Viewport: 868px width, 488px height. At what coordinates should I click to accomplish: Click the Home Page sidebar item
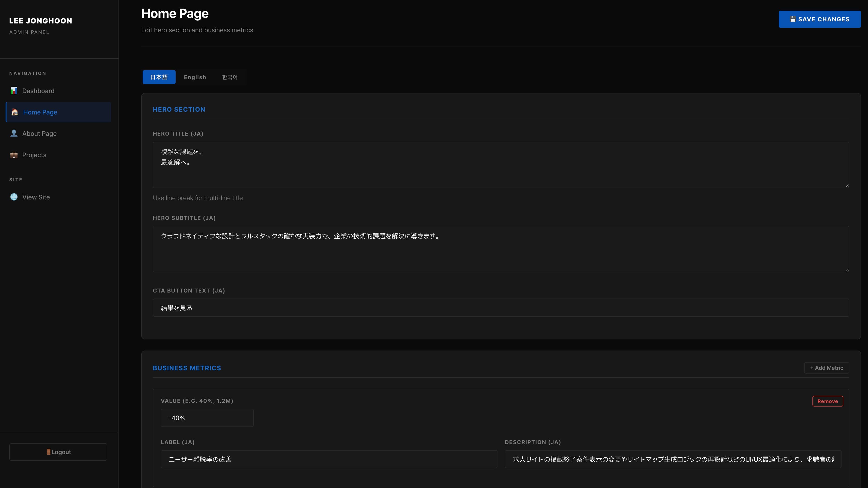(x=58, y=112)
